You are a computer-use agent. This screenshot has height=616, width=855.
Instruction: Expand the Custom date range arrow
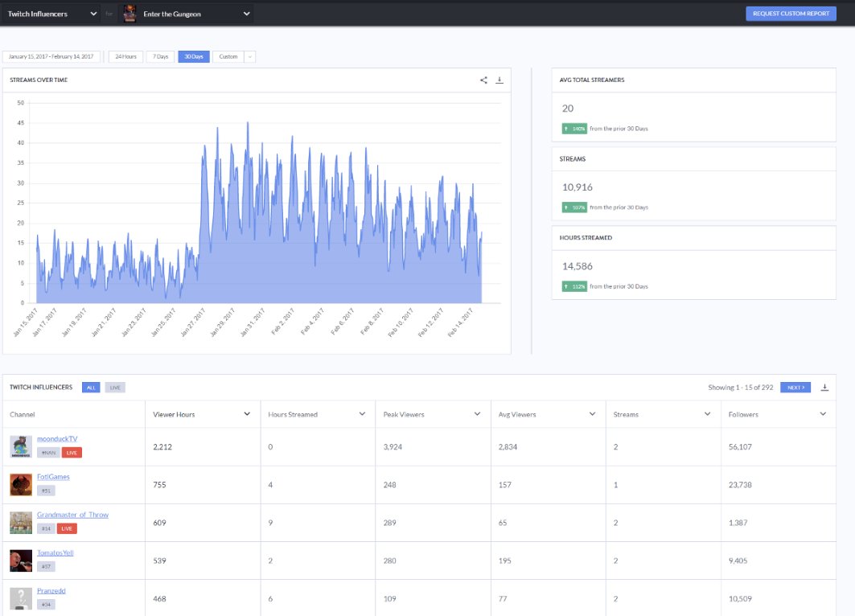[249, 56]
